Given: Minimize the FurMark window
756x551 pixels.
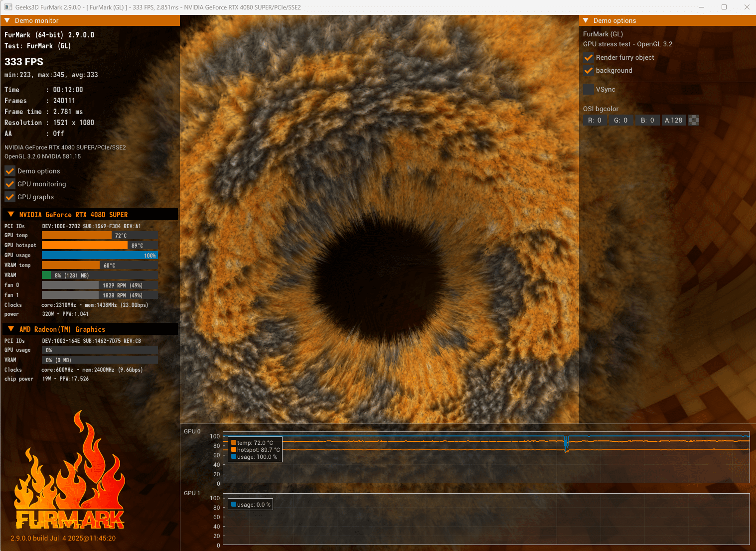Looking at the screenshot, I should pos(702,7).
